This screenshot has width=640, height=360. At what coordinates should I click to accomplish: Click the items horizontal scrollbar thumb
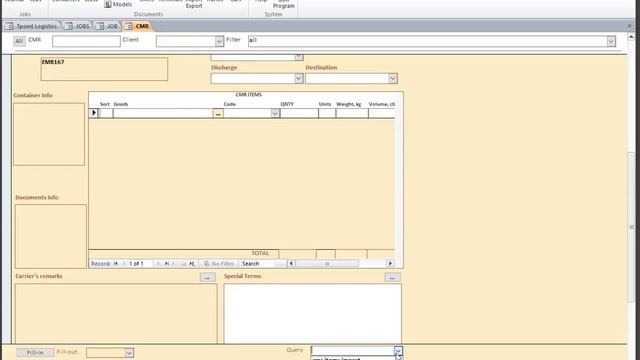pyautogui.click(x=327, y=264)
